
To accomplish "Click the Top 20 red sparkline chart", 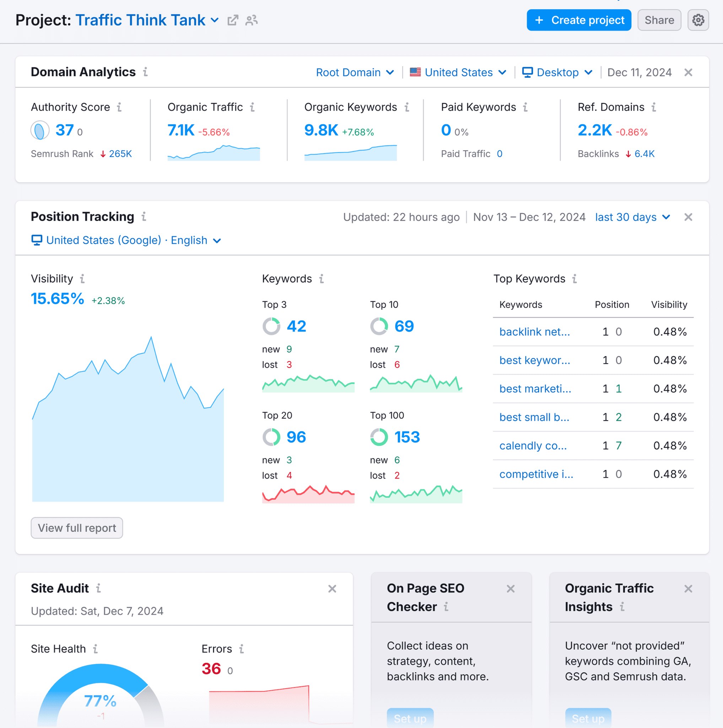I will [308, 494].
